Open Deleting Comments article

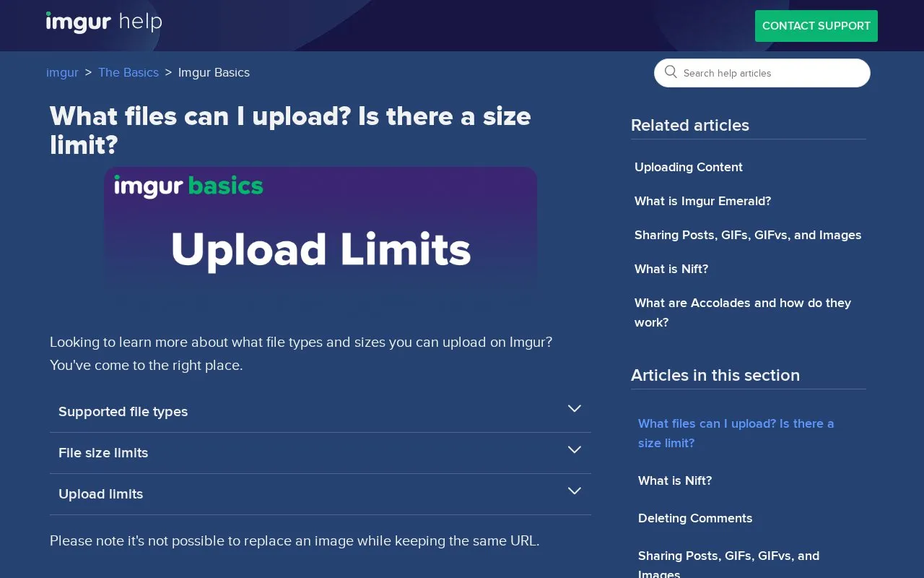point(695,518)
